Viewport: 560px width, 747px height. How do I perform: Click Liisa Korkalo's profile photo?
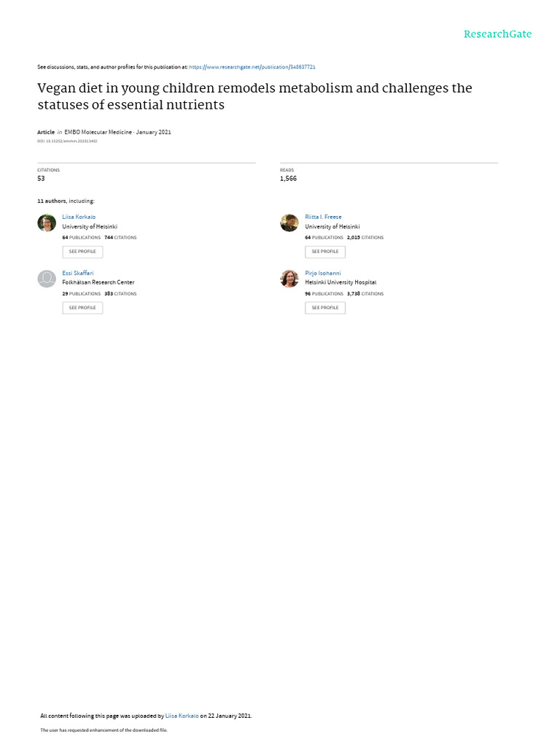pyautogui.click(x=47, y=223)
